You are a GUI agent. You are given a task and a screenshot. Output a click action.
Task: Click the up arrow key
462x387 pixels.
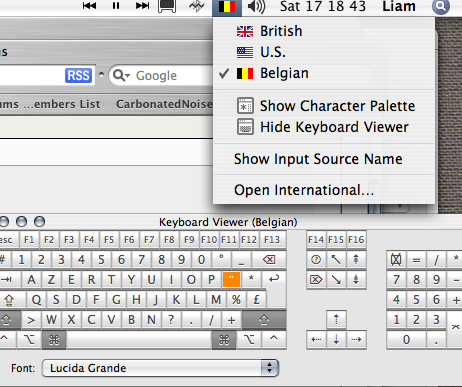coord(336,319)
